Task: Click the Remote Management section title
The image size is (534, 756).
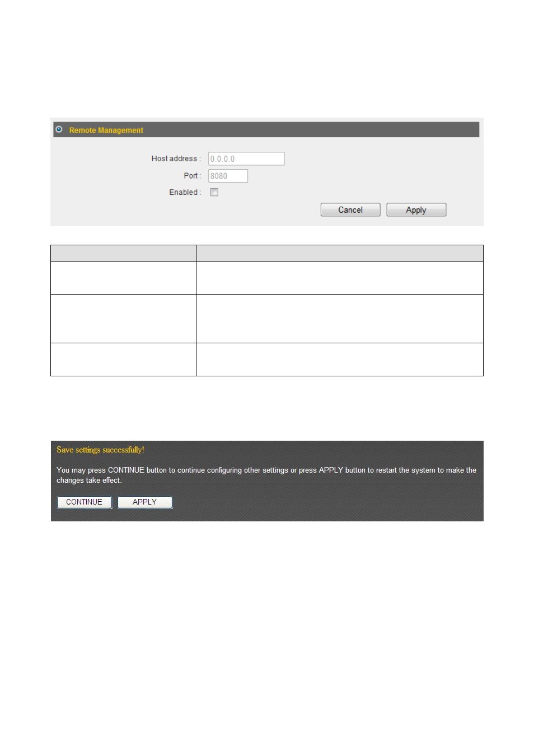Action: point(106,130)
